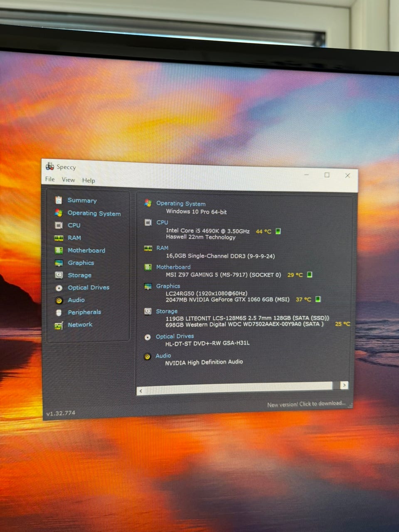Click the CPU heading link in summary
Viewport: 399px width, 532px height.
[x=162, y=222]
